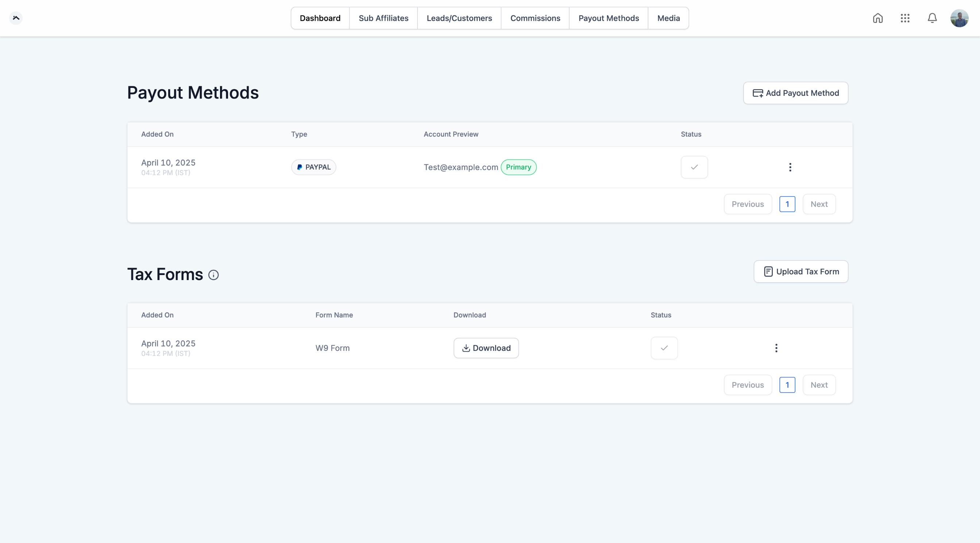Click the Tax Forms info icon
Screen dimensions: 980x543
(213, 275)
